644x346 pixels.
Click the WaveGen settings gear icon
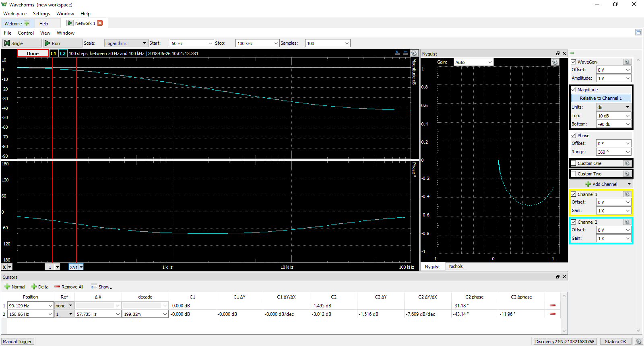coord(627,62)
